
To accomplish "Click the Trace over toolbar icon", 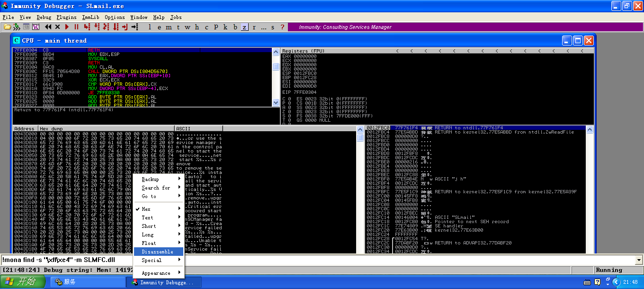I will click(116, 27).
